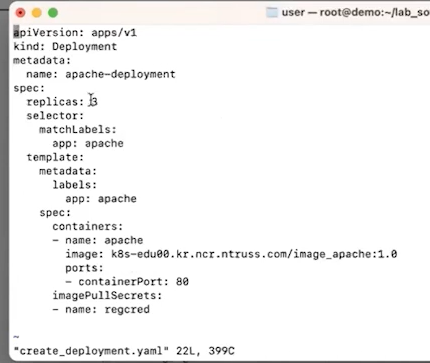Viewport: 430px width, 363px height.
Task: Minimize the terminal using yellow button
Action: (37, 13)
